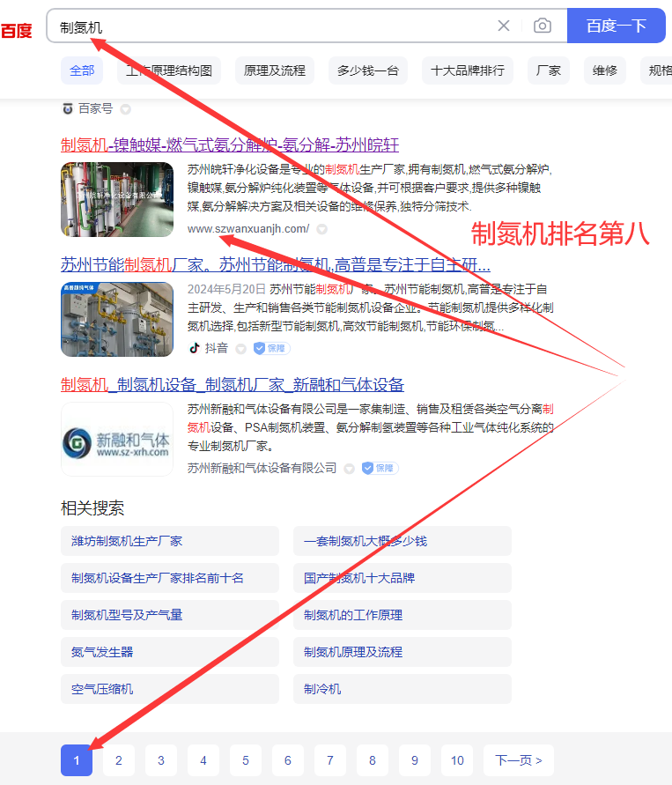Expand arrow next to 苏州新融和气体设备有限公司
Viewport: 672px width, 785px height.
350,469
